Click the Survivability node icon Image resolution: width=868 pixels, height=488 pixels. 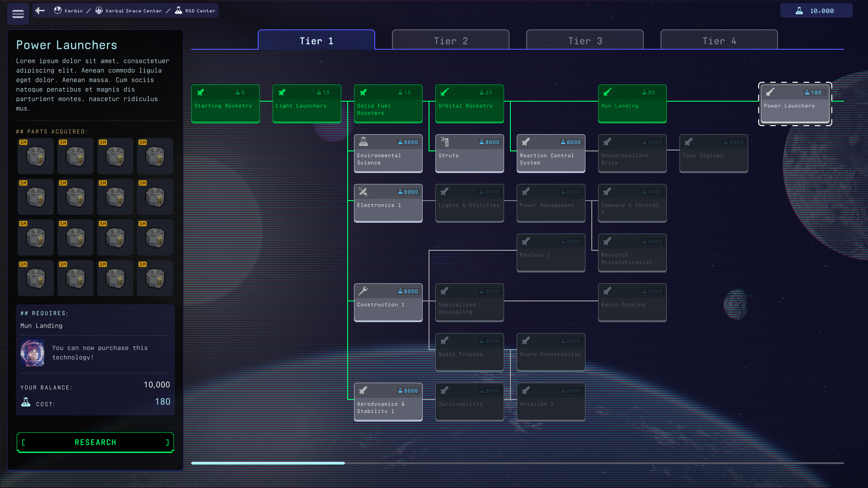444,390
